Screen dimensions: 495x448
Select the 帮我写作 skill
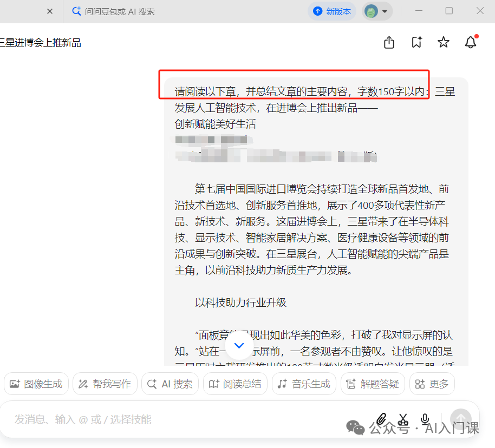click(105, 384)
